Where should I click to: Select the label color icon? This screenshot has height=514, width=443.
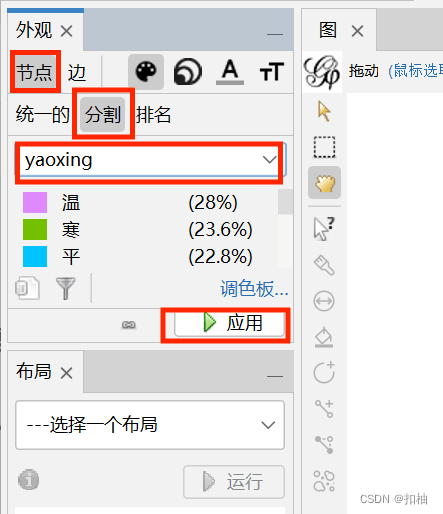click(x=230, y=72)
